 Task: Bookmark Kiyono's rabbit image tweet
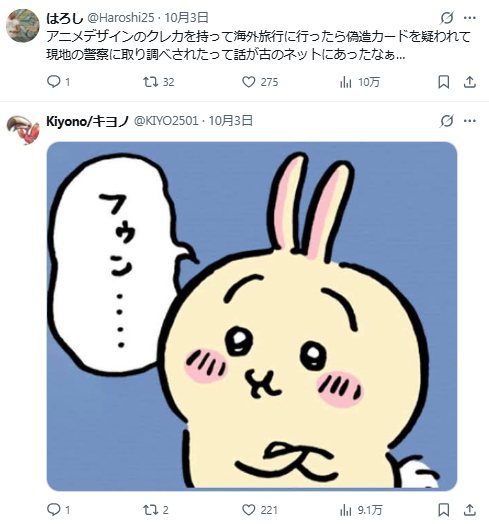click(x=444, y=510)
